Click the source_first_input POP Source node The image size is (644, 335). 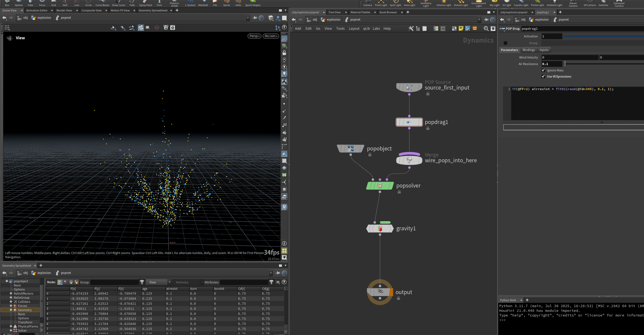[409, 87]
